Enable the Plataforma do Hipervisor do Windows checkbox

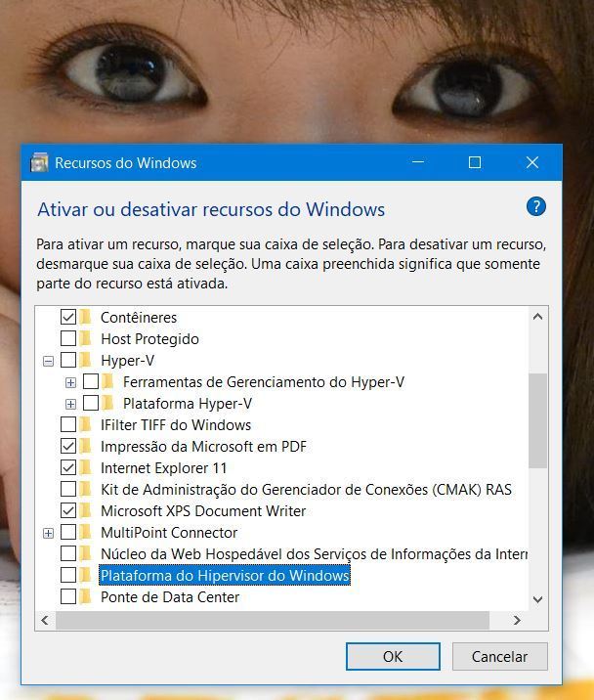point(68,575)
